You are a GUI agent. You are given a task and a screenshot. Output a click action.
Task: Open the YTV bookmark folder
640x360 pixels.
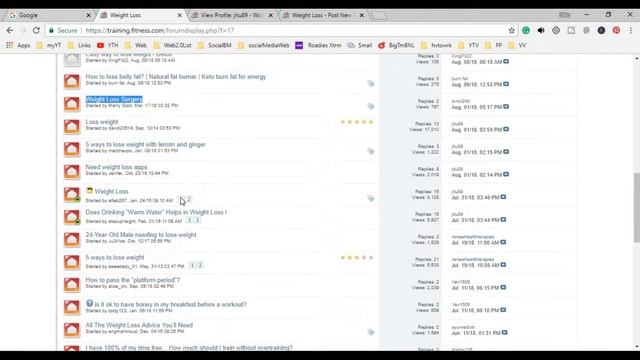(469, 45)
